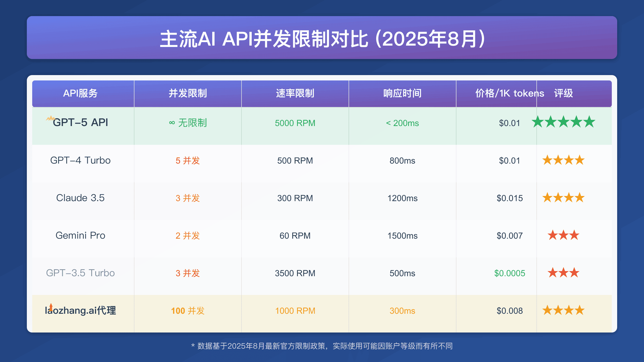This screenshot has height=362, width=644.
Task: Click GPT-4 Turbo's $0.01 price
Action: tap(510, 161)
